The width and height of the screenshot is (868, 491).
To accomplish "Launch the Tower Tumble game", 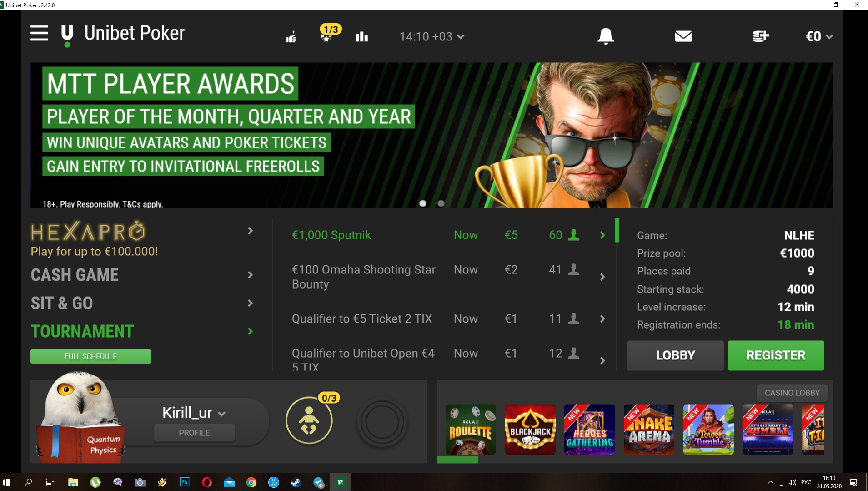I will [x=708, y=429].
